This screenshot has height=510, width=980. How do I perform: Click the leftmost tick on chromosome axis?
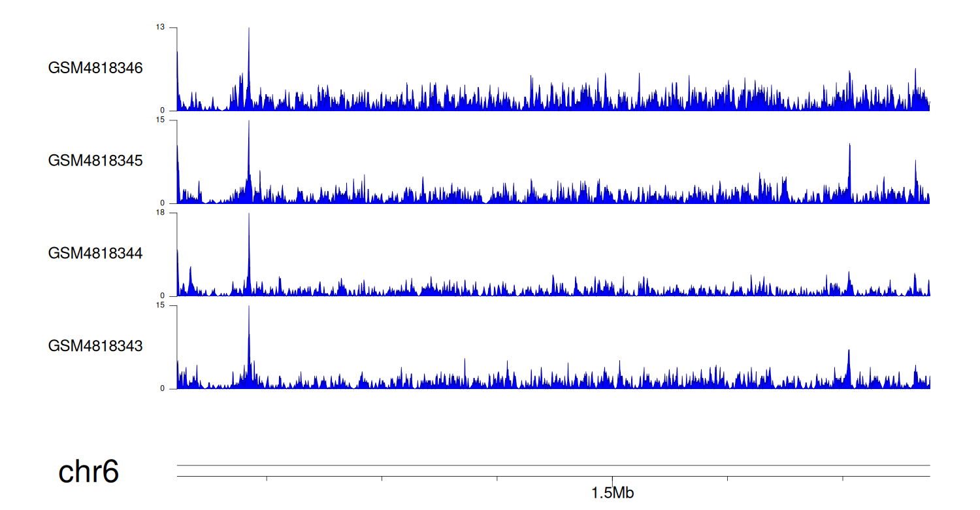tap(267, 479)
